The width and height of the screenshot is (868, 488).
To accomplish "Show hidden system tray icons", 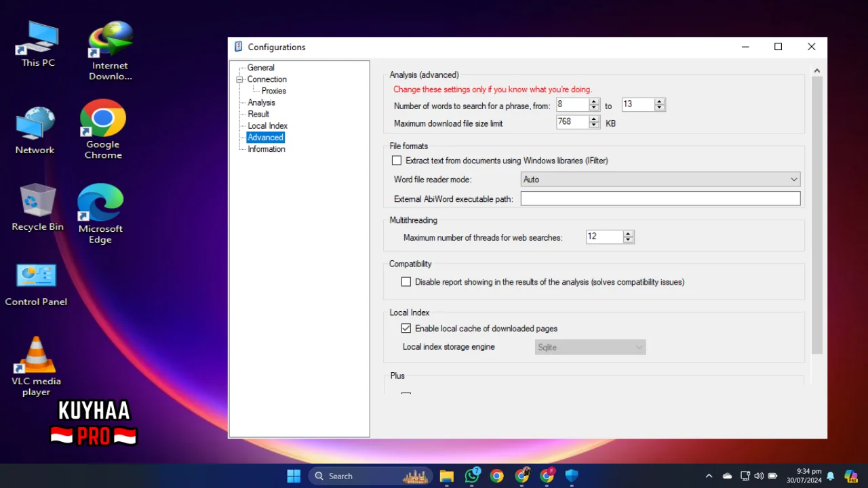I will point(709,476).
